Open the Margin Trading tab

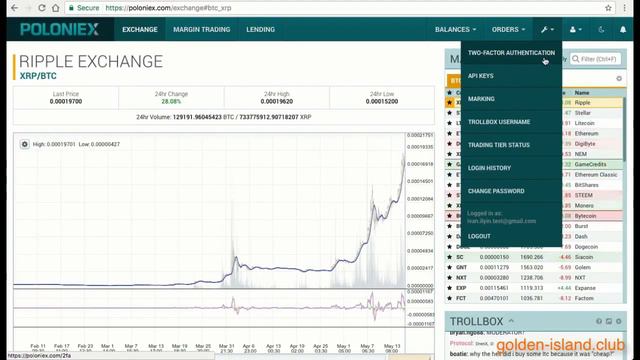(202, 29)
